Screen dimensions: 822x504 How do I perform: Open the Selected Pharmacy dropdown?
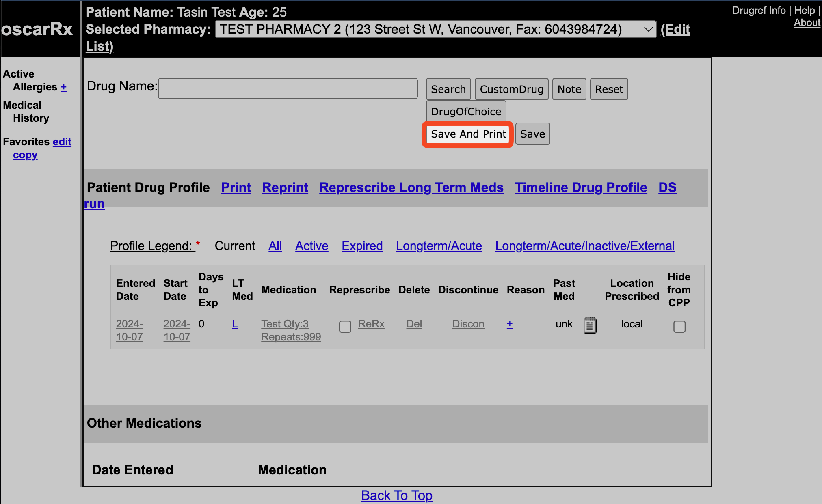point(435,30)
